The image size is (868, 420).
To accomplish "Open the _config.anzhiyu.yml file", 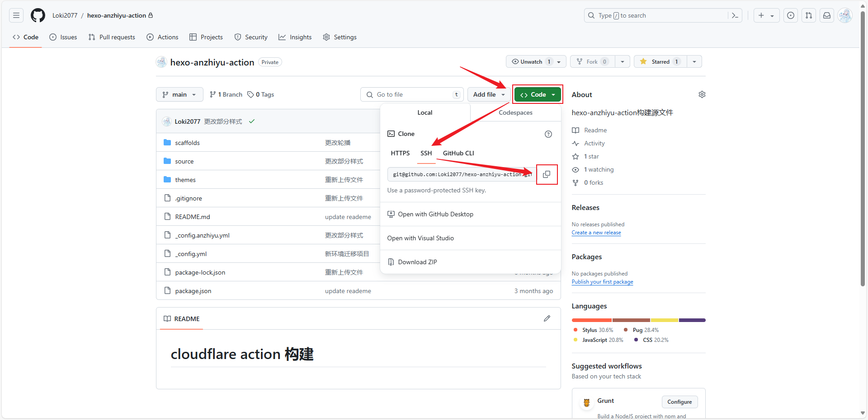I will [x=203, y=235].
